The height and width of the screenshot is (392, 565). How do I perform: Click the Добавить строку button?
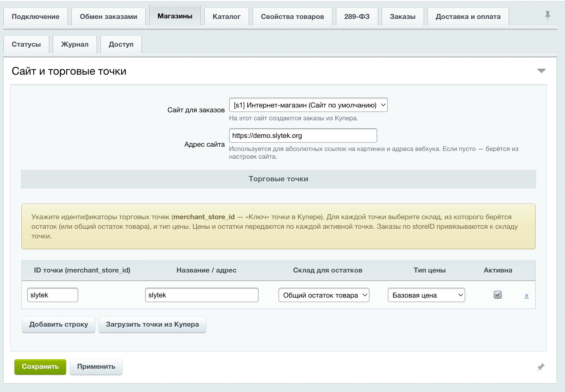coord(59,325)
